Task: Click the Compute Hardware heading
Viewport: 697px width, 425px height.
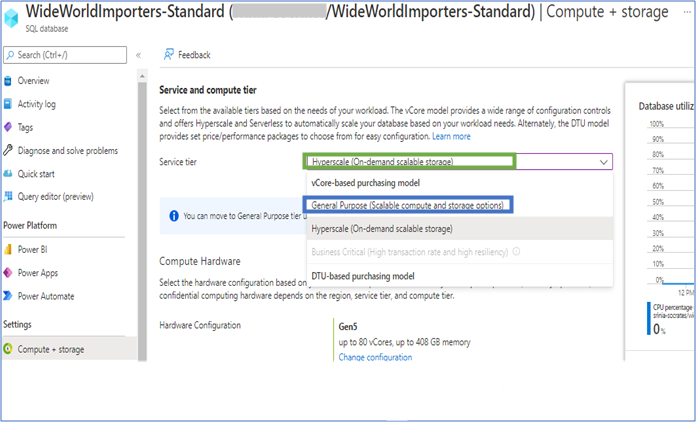Action: 200,261
